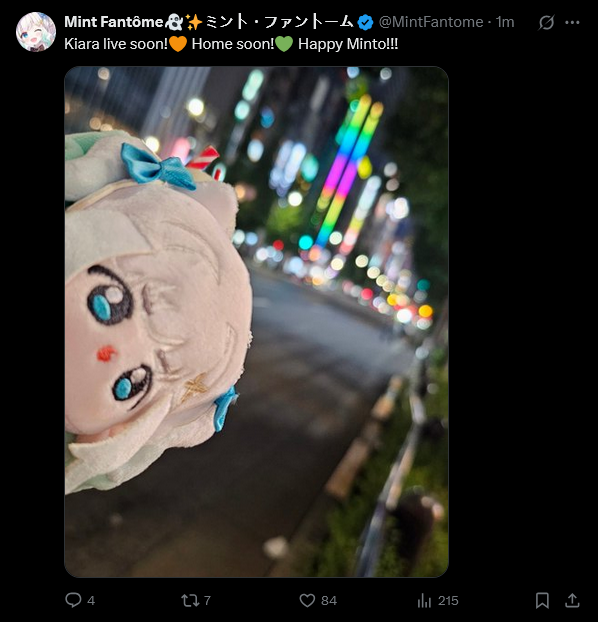Viewport: 598px width, 622px height.
Task: Open the Mint Fantôme display name link
Action: [x=114, y=22]
